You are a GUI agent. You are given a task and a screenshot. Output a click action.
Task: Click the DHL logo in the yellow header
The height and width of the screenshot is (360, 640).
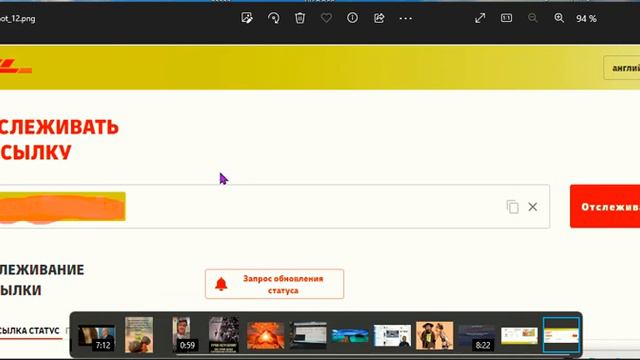[16, 67]
